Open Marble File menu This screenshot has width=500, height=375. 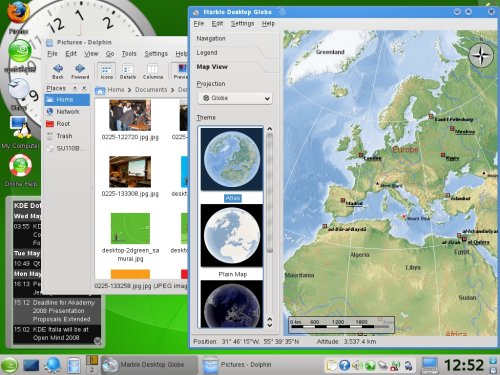point(199,23)
